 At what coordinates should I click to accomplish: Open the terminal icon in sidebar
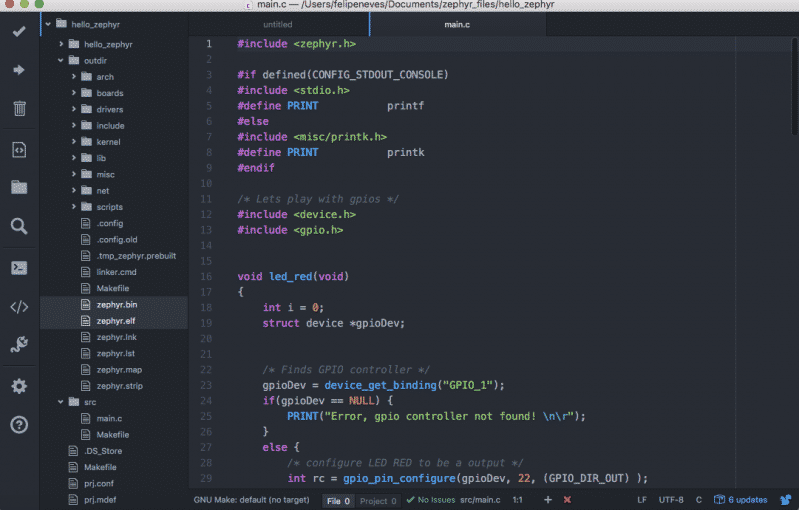pyautogui.click(x=19, y=268)
